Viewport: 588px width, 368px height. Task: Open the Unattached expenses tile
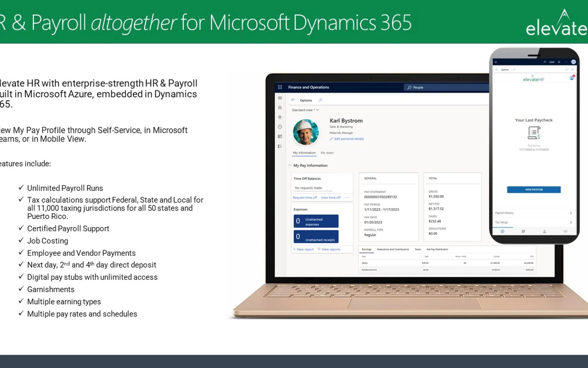(316, 221)
